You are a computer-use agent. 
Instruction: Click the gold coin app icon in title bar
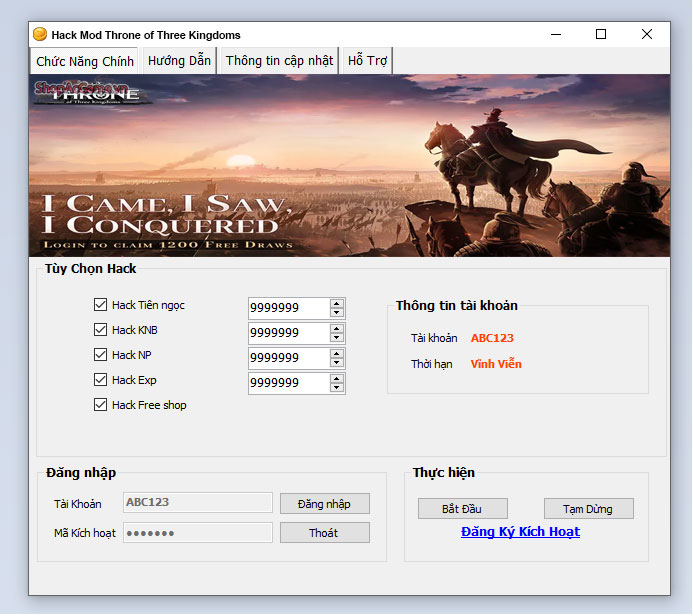(x=40, y=34)
